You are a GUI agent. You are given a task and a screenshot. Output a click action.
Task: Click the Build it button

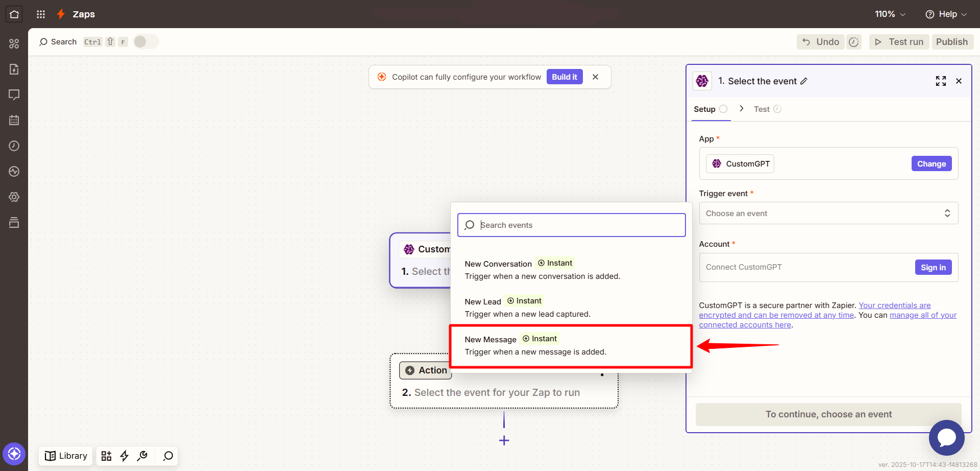tap(565, 77)
